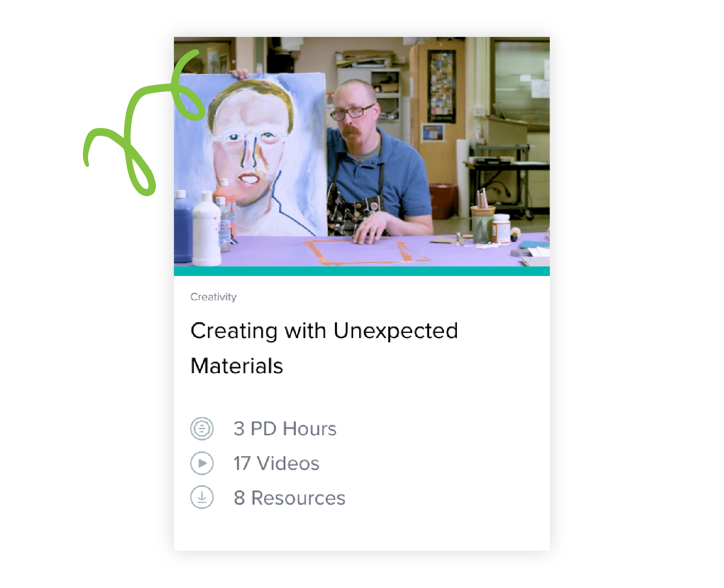Click the PD Hours badge icon
The width and height of the screenshot is (724, 588).
[202, 429]
